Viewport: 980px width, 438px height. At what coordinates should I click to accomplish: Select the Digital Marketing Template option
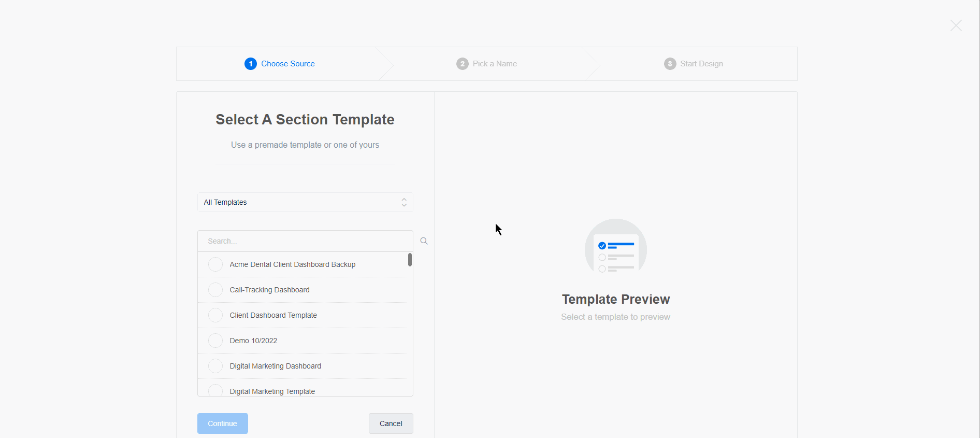tap(215, 390)
